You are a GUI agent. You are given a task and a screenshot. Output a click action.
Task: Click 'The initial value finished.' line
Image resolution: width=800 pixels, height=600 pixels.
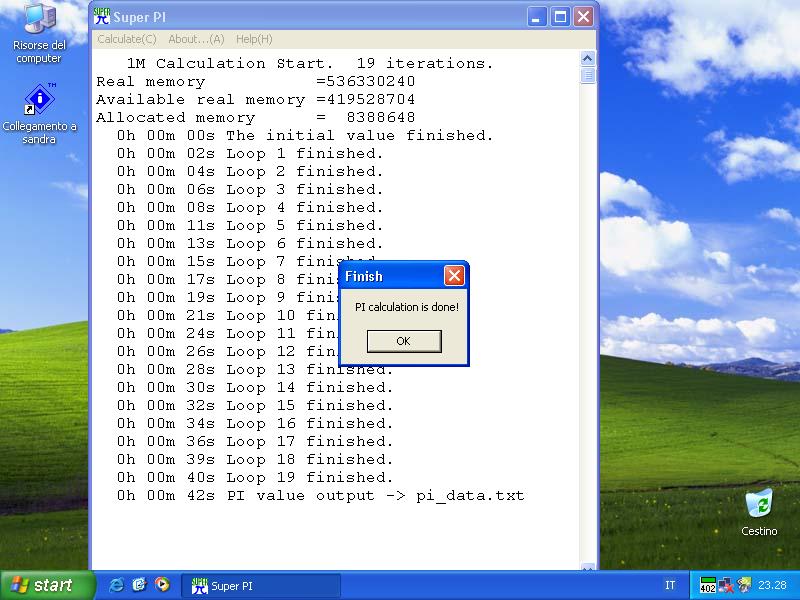click(305, 136)
